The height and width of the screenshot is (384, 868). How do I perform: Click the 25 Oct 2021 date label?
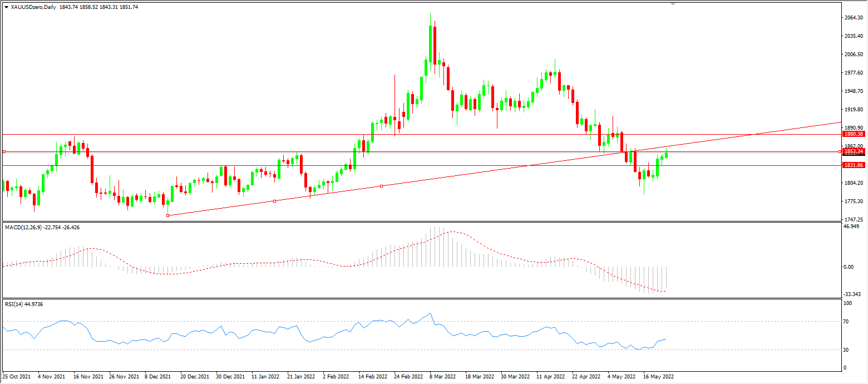tap(16, 377)
